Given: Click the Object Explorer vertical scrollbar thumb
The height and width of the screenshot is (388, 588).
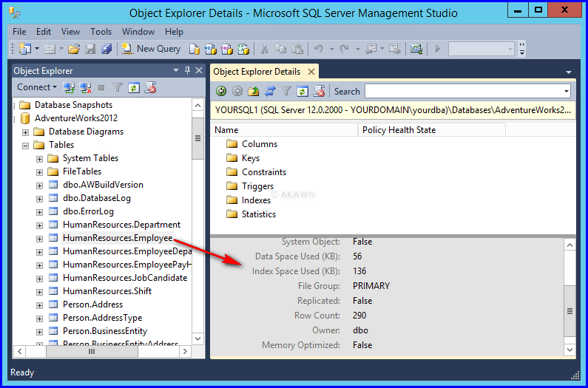Looking at the screenshot, I should (x=197, y=138).
